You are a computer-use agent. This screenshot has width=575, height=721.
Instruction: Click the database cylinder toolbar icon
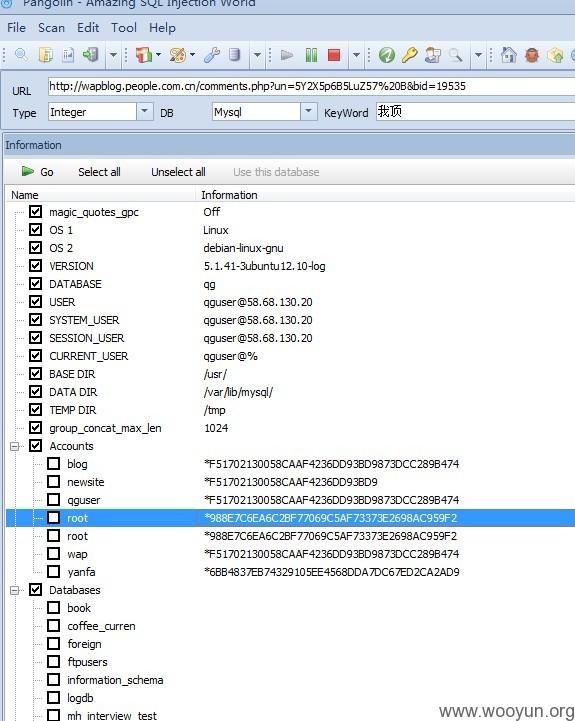coord(235,55)
